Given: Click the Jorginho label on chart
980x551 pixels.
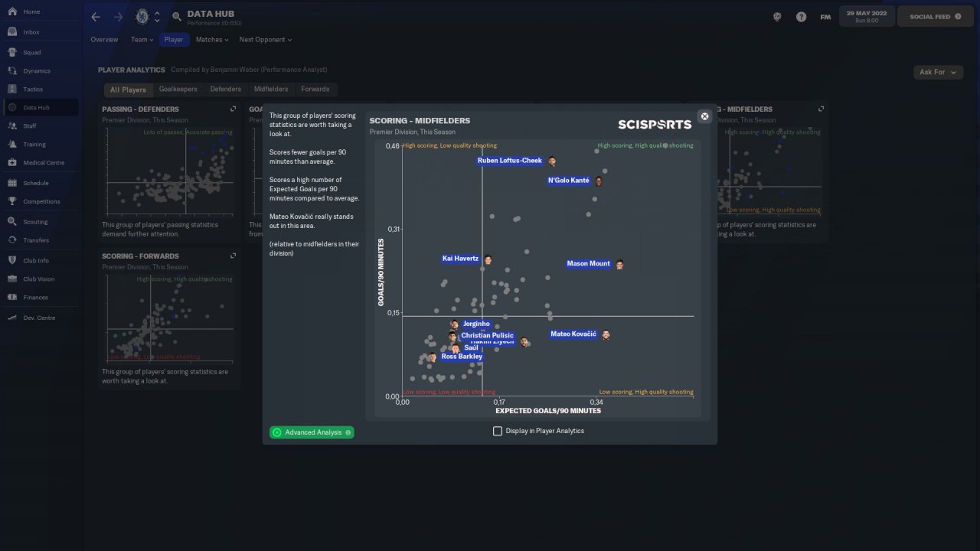Looking at the screenshot, I should click(x=476, y=324).
